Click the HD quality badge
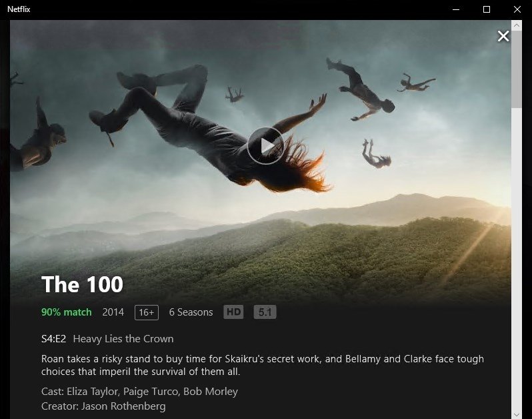 233,312
